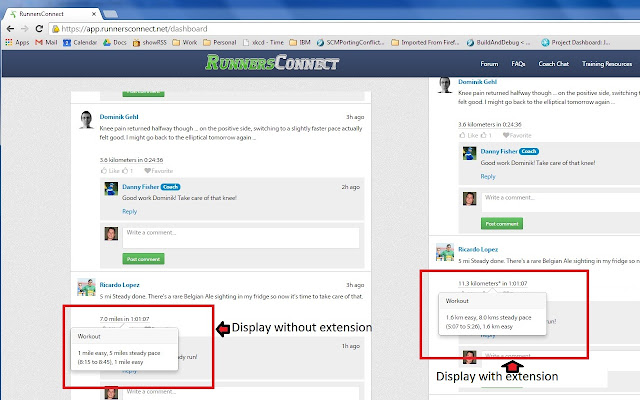Close the RunnersConnect browser tab
This screenshot has height=400, width=640.
[94, 14]
